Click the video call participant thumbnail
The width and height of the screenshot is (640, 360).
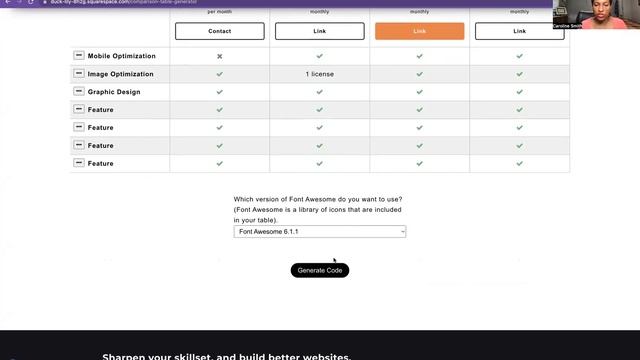[596, 14]
